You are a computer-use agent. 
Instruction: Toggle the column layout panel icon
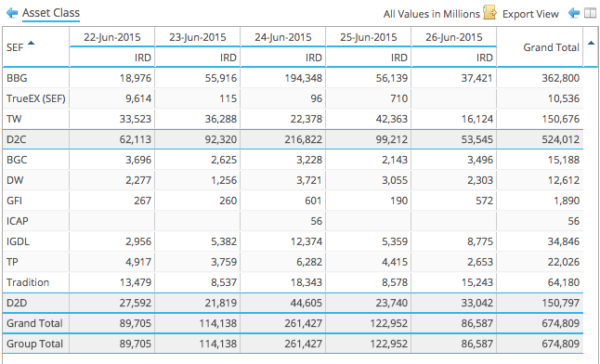(590, 13)
